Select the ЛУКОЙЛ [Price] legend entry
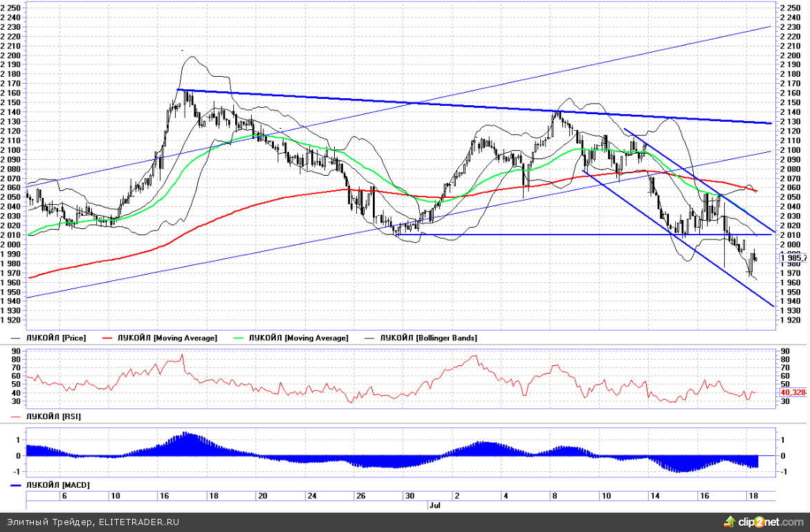Viewport: 810px width, 532px height. pos(56,338)
